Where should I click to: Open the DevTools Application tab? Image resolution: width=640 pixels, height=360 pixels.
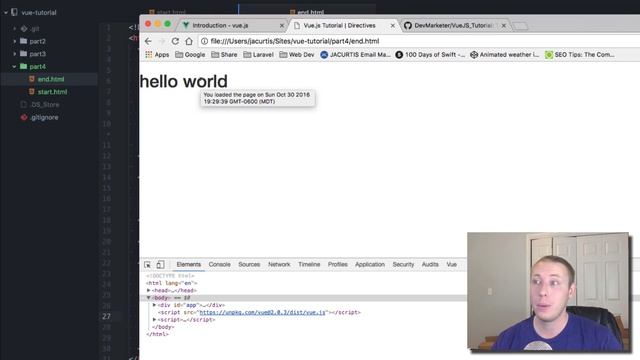pyautogui.click(x=370, y=264)
